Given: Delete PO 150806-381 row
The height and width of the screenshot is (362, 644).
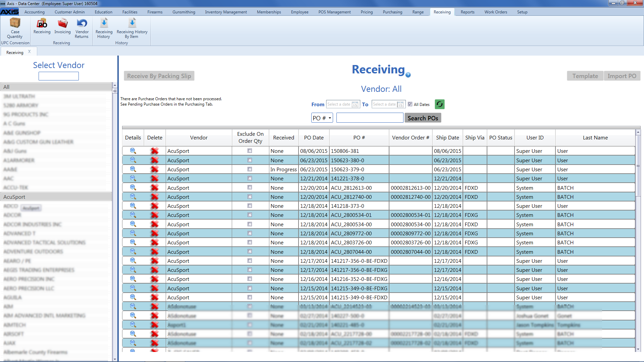Looking at the screenshot, I should coord(155,151).
